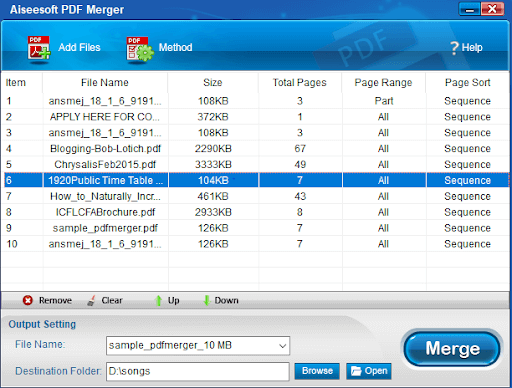Change Page Range 'Part' for item 1

coord(384,101)
